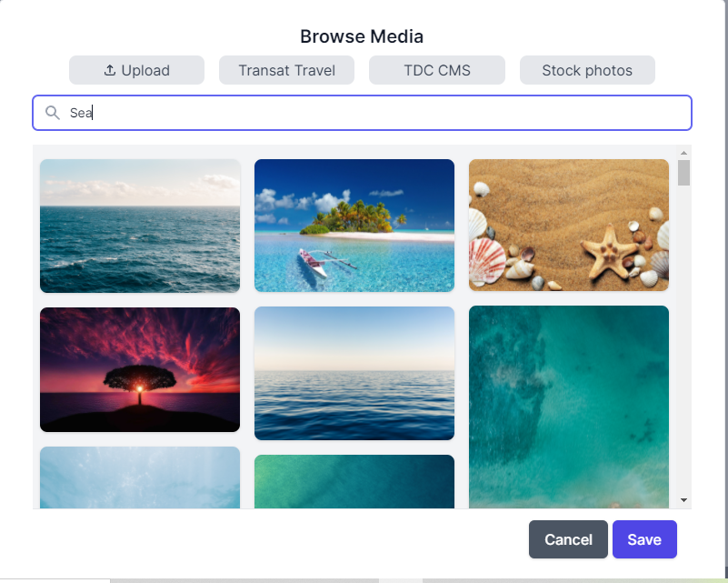Open the TDC CMS media source

pyautogui.click(x=436, y=70)
